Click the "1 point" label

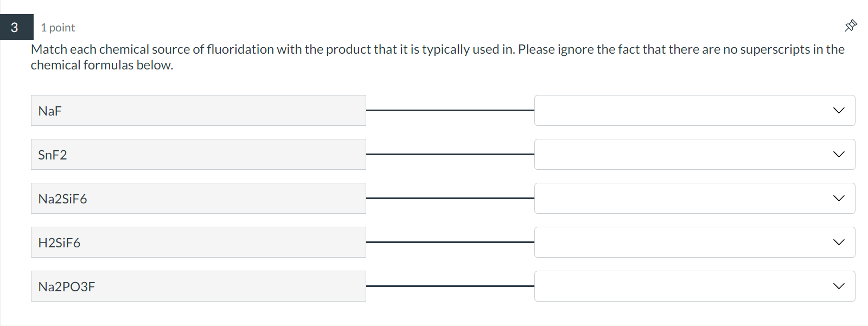click(58, 28)
